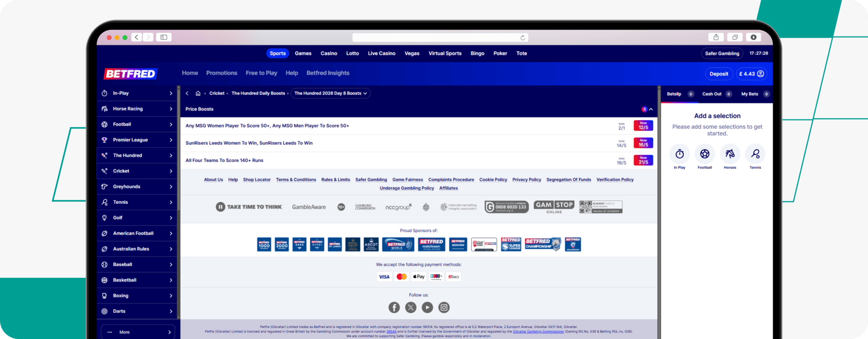
Task: Click the Darts target icon in sidebar
Action: (x=104, y=311)
